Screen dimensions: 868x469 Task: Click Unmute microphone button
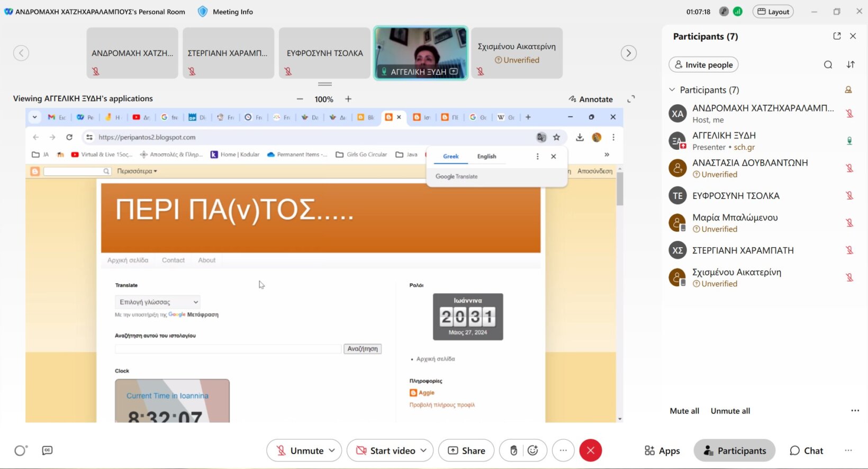[x=300, y=450]
